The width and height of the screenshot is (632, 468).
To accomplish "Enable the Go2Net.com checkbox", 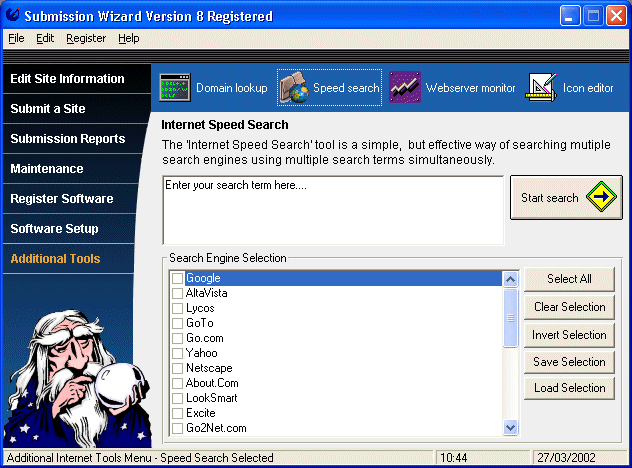I will pyautogui.click(x=177, y=428).
